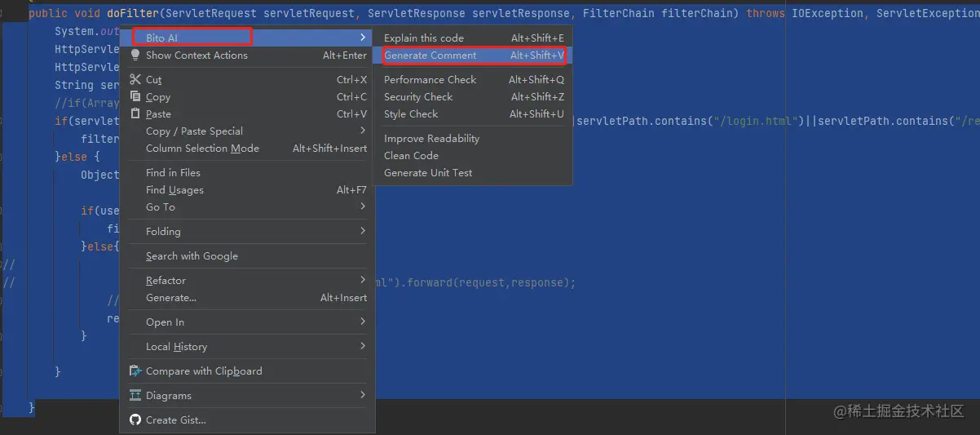Open Copy / Paste Special
980x435 pixels.
click(247, 131)
